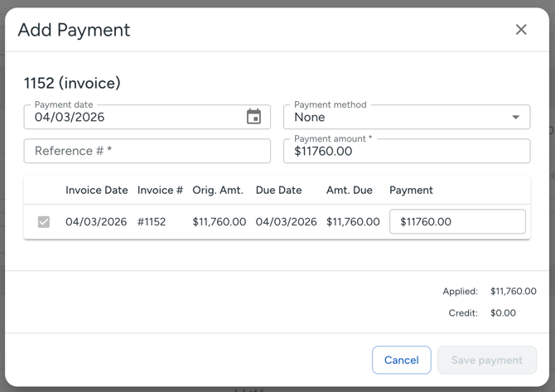Screen dimensions: 555x392
Task: Click the Credit amount value
Action: click(503, 313)
